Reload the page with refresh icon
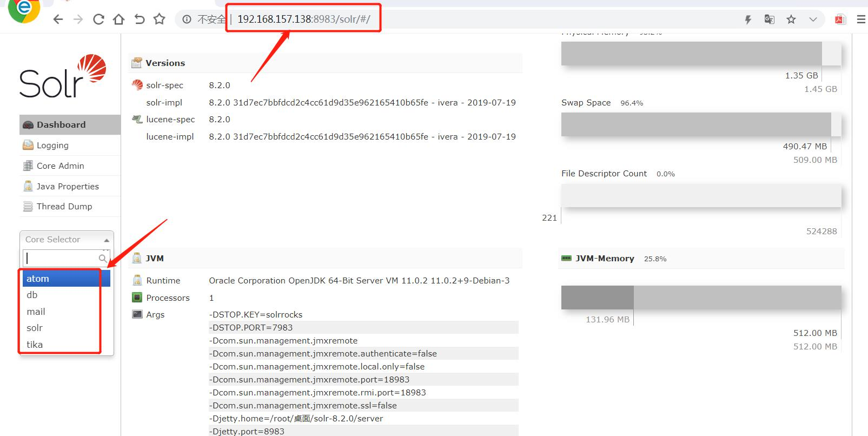 tap(98, 19)
